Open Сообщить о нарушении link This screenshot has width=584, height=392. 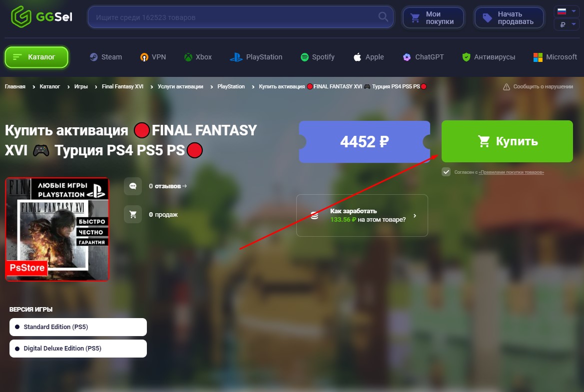(538, 87)
